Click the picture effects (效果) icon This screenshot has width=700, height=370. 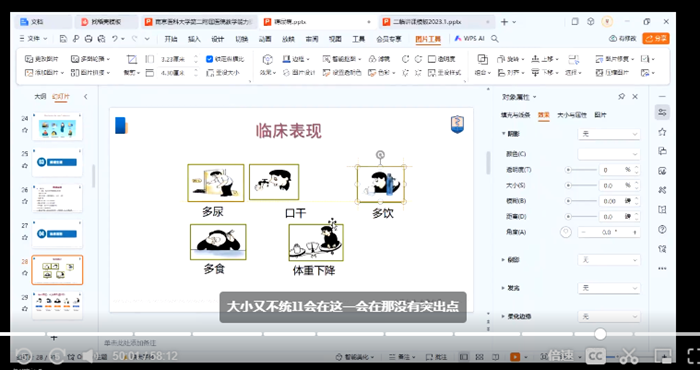pyautogui.click(x=267, y=59)
